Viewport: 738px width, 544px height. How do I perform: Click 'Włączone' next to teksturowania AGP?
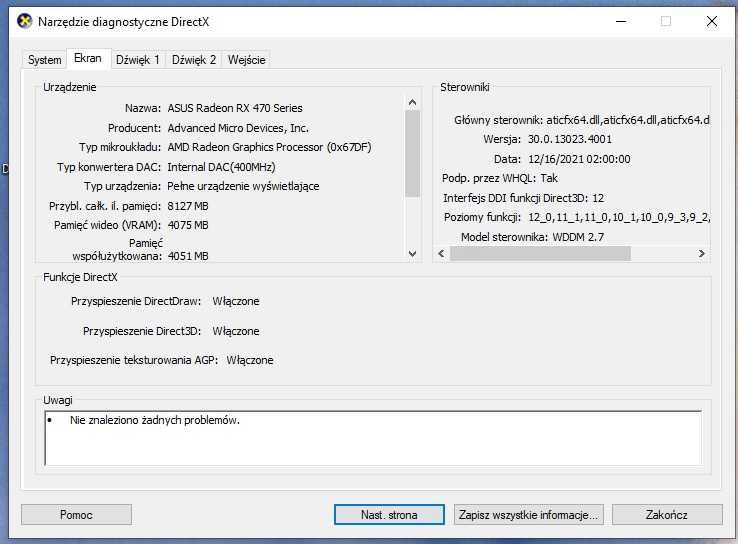coord(250,360)
